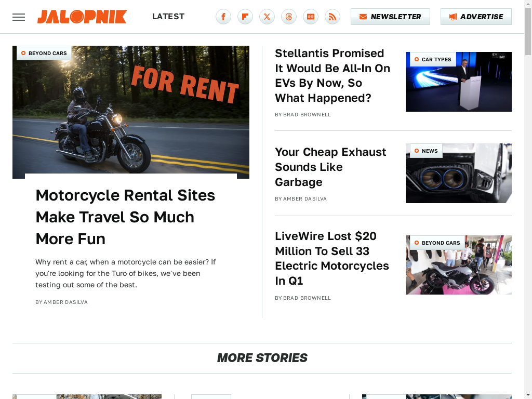
Task: Open the exhaust pipes thumbnail
Action: click(459, 174)
